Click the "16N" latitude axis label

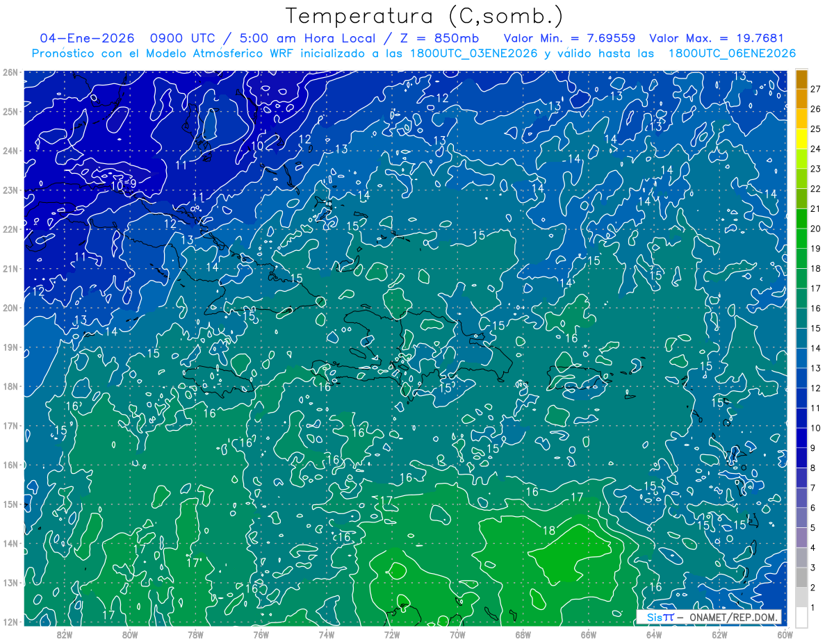(x=10, y=465)
